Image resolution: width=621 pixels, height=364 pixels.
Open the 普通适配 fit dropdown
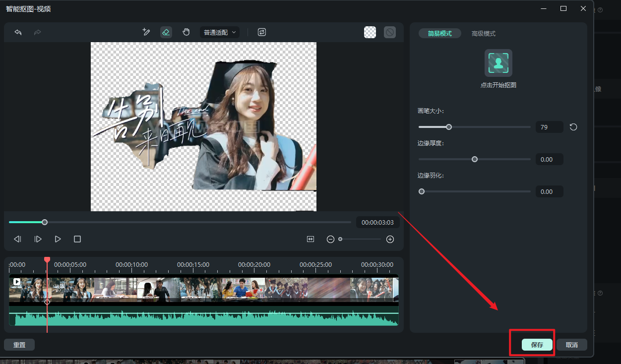(x=220, y=32)
